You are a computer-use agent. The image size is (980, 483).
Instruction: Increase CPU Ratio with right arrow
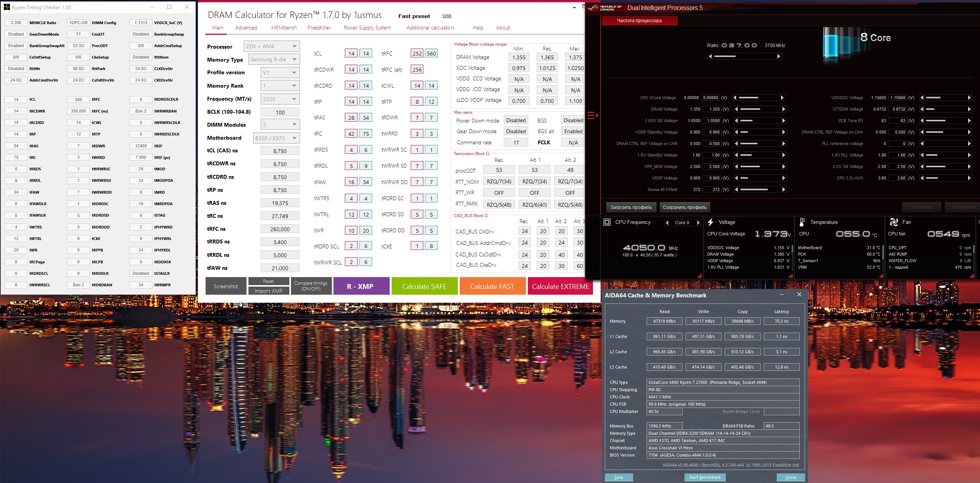[779, 57]
